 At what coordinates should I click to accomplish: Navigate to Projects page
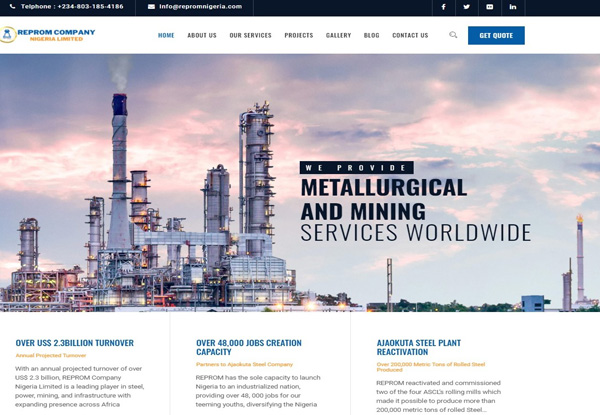pyautogui.click(x=299, y=35)
